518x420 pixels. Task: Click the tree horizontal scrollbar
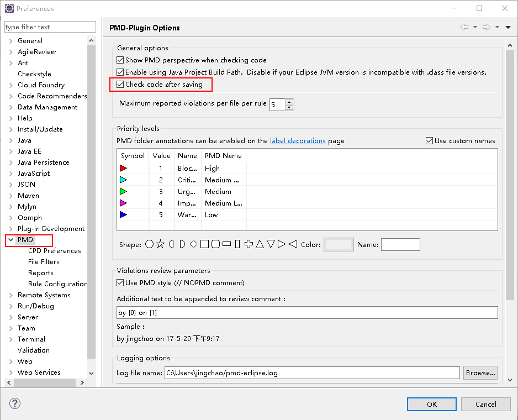pos(45,382)
